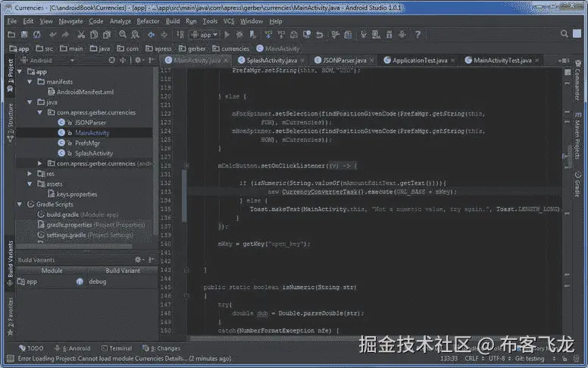
Task: Open the Refactor menu
Action: pyautogui.click(x=148, y=21)
